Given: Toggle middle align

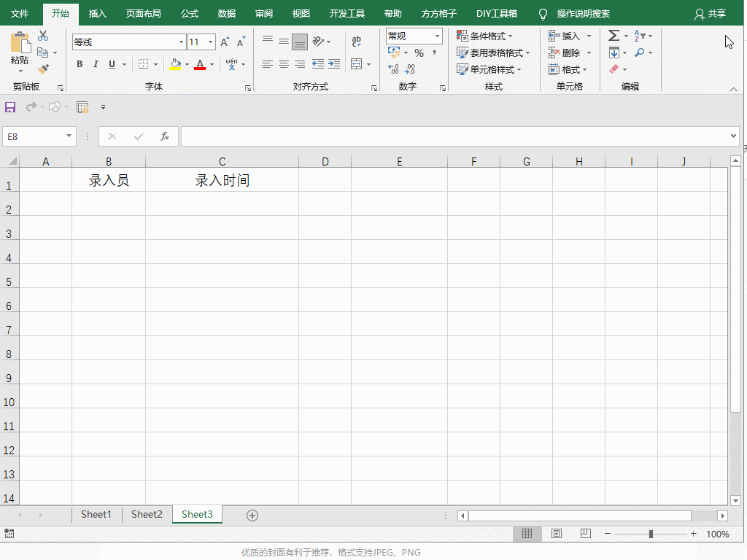Looking at the screenshot, I should click(284, 42).
